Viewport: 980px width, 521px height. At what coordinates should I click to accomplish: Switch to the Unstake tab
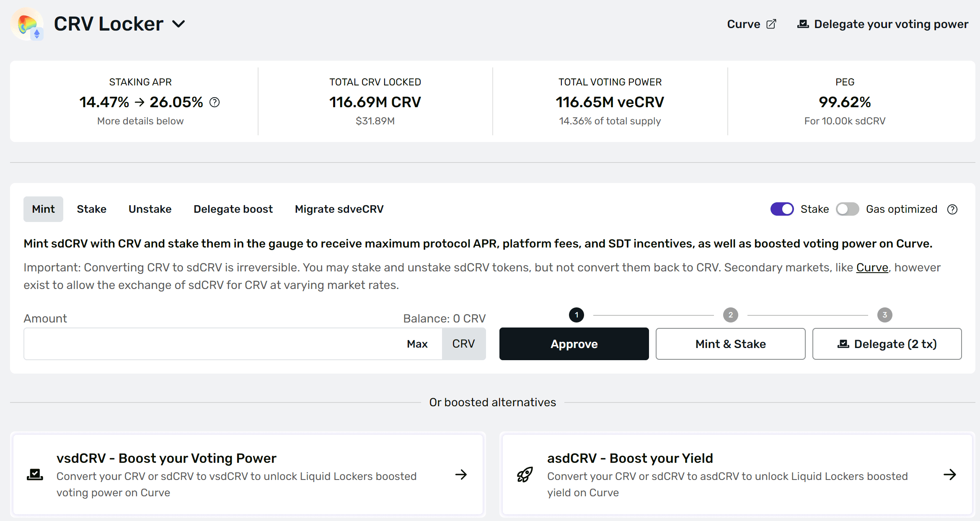(150, 209)
